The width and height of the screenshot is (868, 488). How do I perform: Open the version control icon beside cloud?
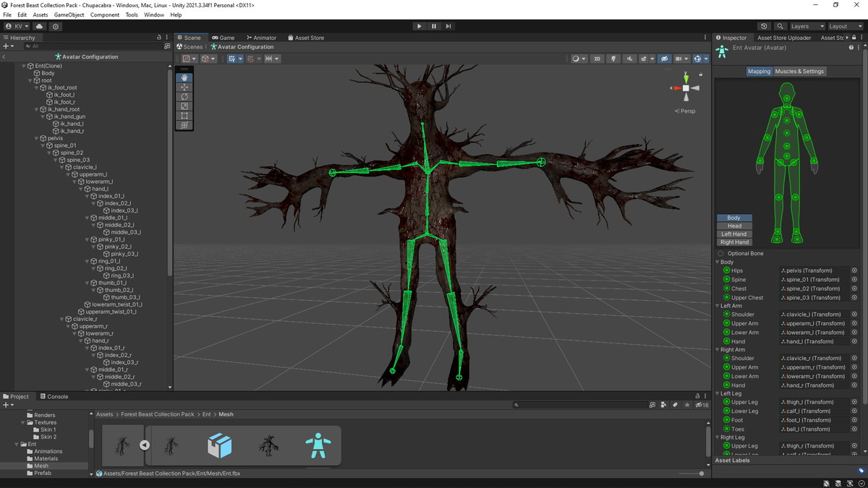point(56,26)
